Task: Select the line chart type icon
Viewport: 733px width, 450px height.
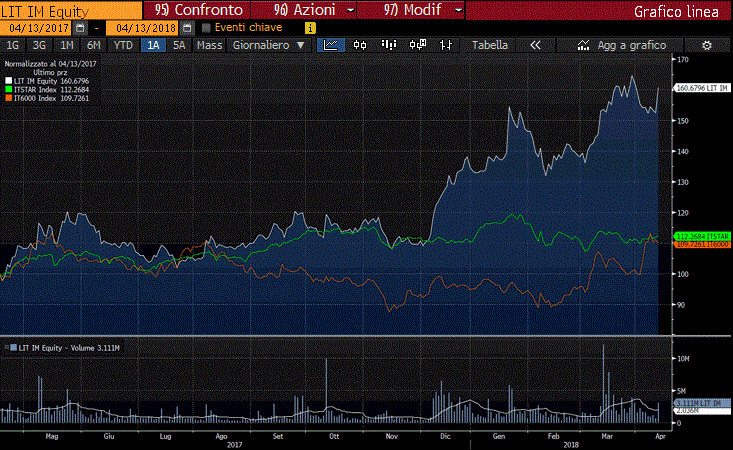Action: 330,45
